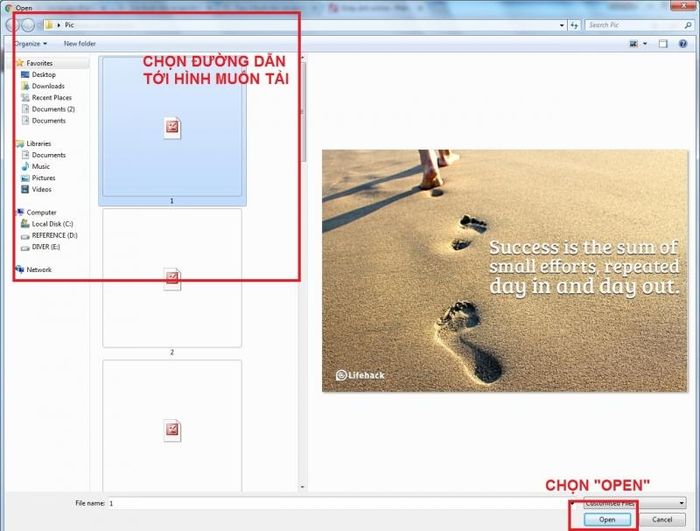Screen dimensions: 700x531
Task: Expand the change view options arrow
Action: coord(645,44)
